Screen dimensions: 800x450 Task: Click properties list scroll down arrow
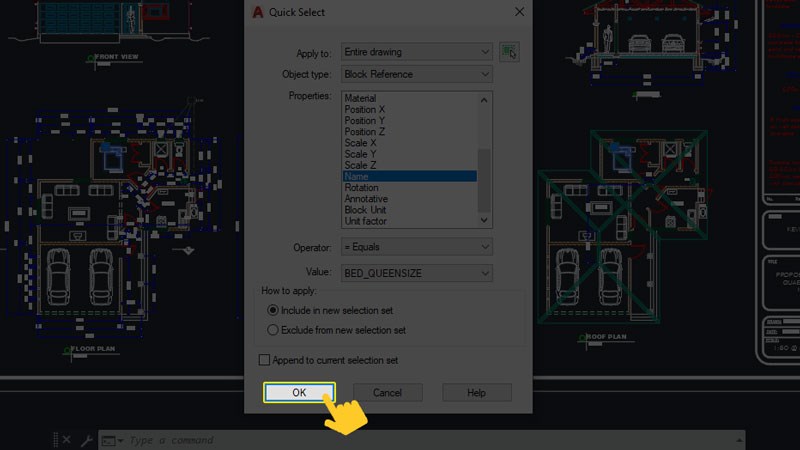tap(484, 220)
